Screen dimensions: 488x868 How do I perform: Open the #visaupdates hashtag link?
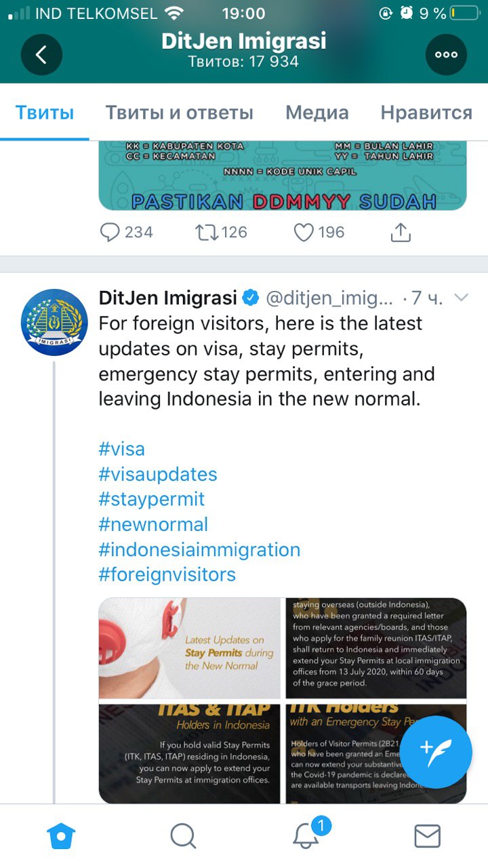point(158,474)
